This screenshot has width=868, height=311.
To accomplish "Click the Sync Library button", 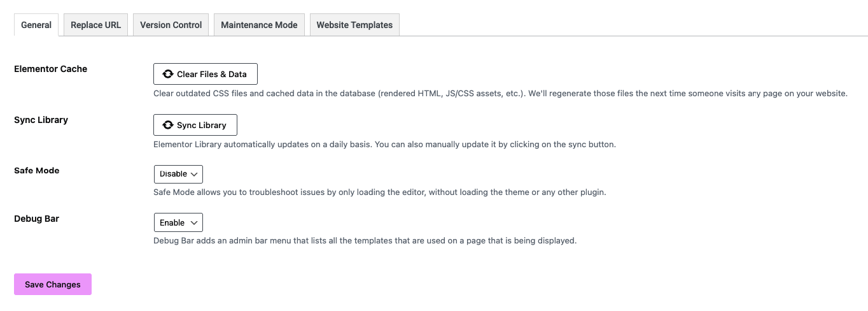I will tap(195, 125).
